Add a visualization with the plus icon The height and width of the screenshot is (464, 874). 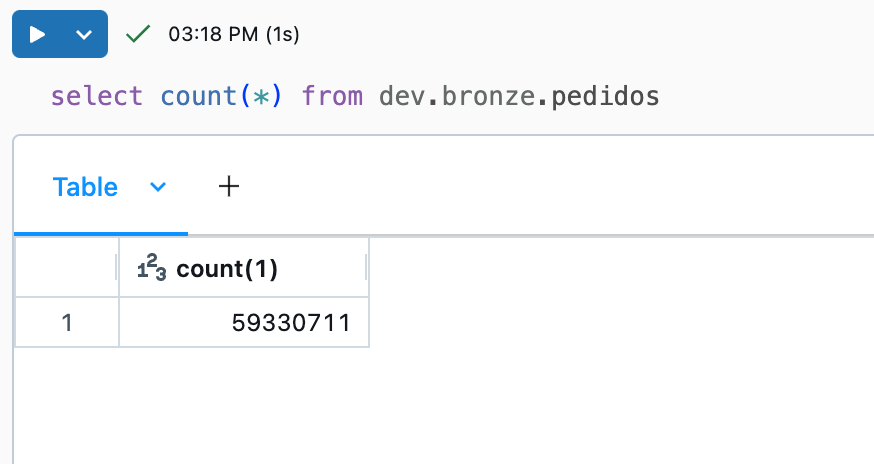point(229,186)
